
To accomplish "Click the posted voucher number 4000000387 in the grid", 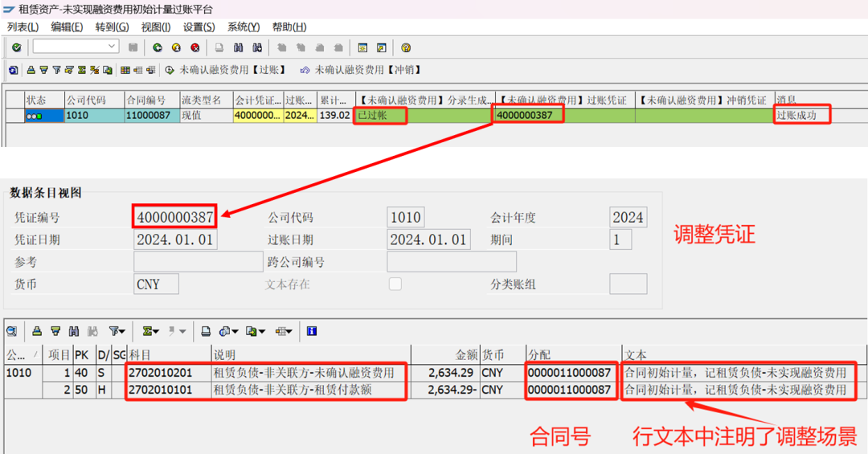I will point(565,115).
